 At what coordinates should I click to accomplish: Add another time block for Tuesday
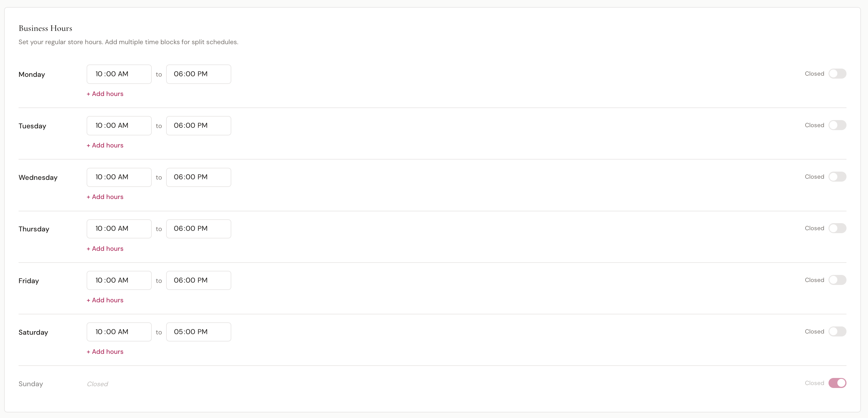click(105, 145)
